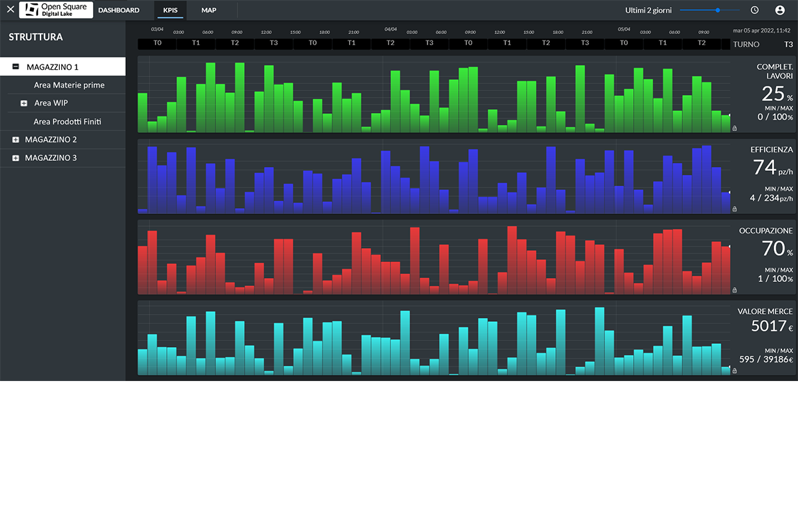The width and height of the screenshot is (798, 532).
Task: Click the Ultimi 2 giorni label
Action: tap(648, 10)
